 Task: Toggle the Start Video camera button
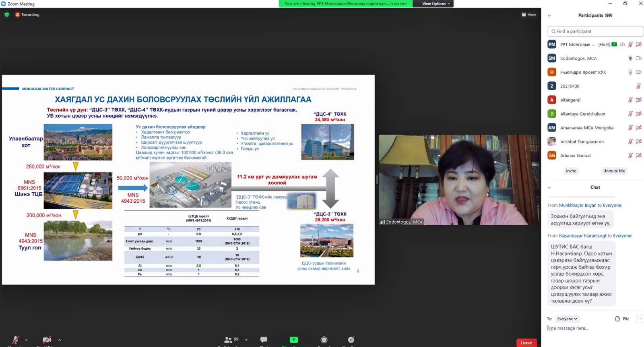[47, 340]
